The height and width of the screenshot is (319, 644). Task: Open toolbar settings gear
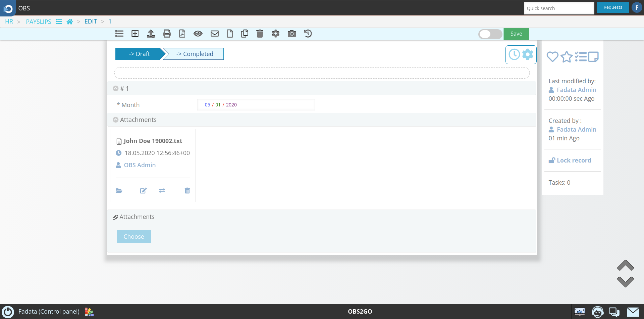(x=276, y=34)
